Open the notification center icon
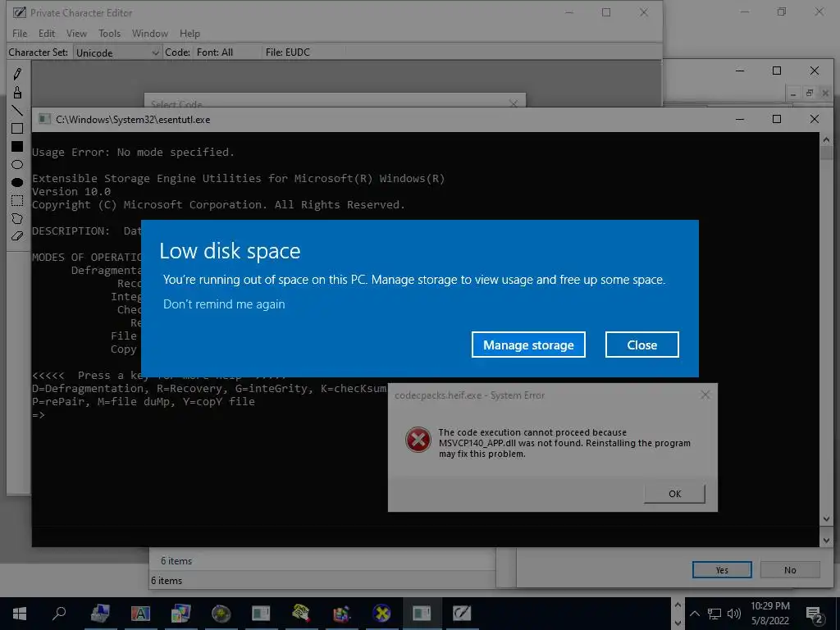The height and width of the screenshot is (630, 840). (x=815, y=614)
